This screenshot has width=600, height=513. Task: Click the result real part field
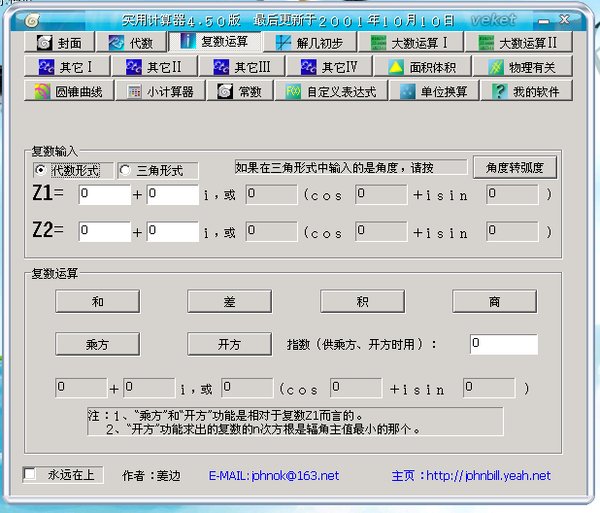(81, 388)
